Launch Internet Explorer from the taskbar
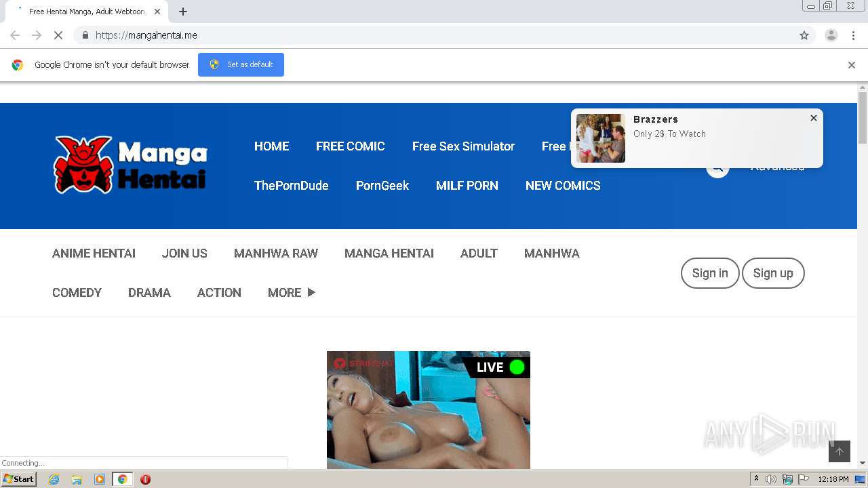The image size is (868, 488). (x=54, y=479)
